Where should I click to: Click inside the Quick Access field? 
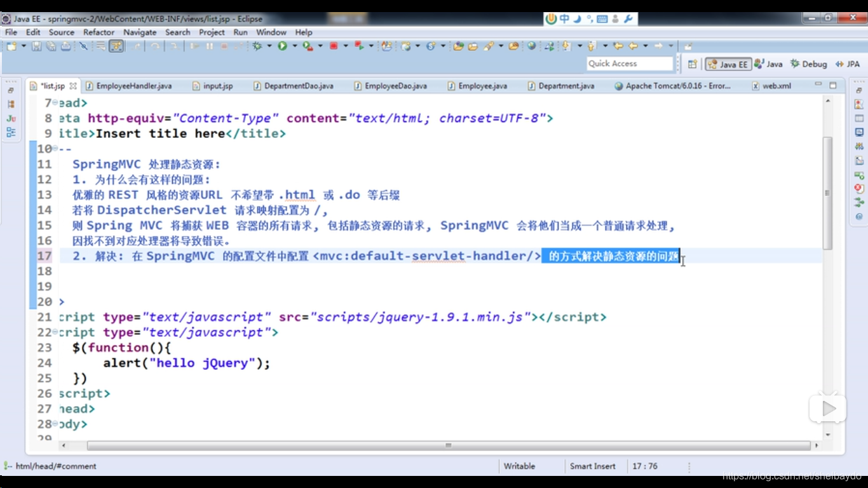pyautogui.click(x=630, y=64)
